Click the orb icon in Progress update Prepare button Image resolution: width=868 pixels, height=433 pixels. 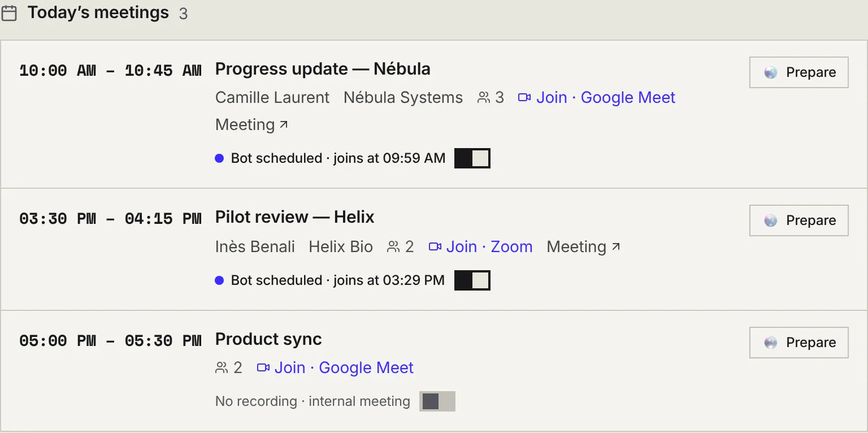pos(771,72)
